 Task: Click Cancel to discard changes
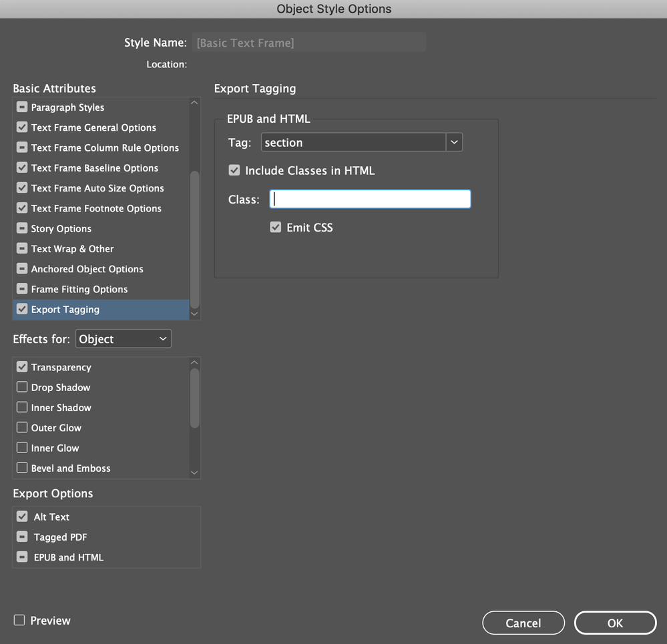click(523, 623)
